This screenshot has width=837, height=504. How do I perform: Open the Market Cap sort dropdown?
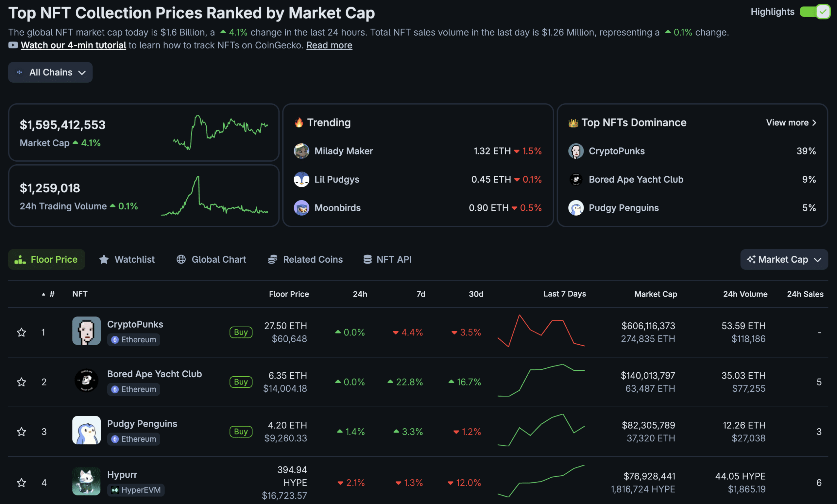pyautogui.click(x=784, y=260)
